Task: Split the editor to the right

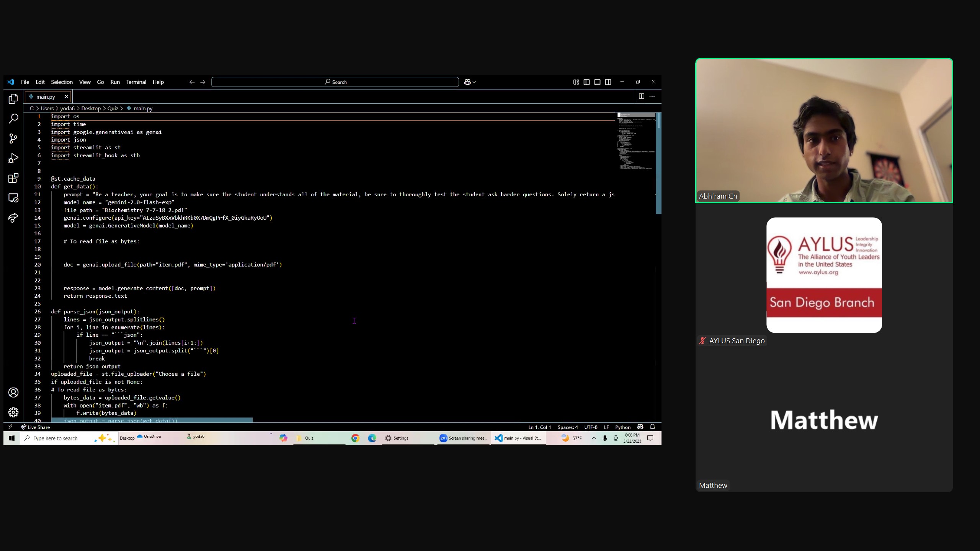Action: (x=642, y=96)
